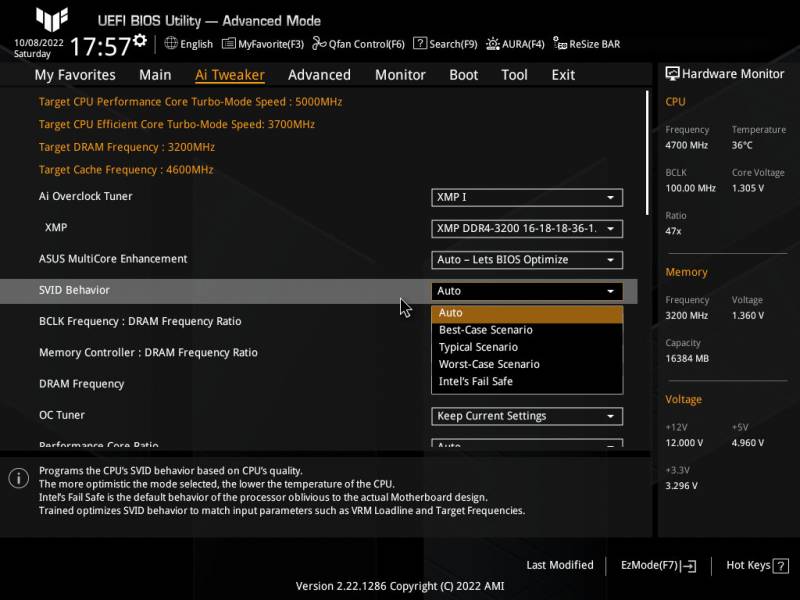
Task: Collapse the SVID Behavior dropdown
Action: [x=527, y=291]
